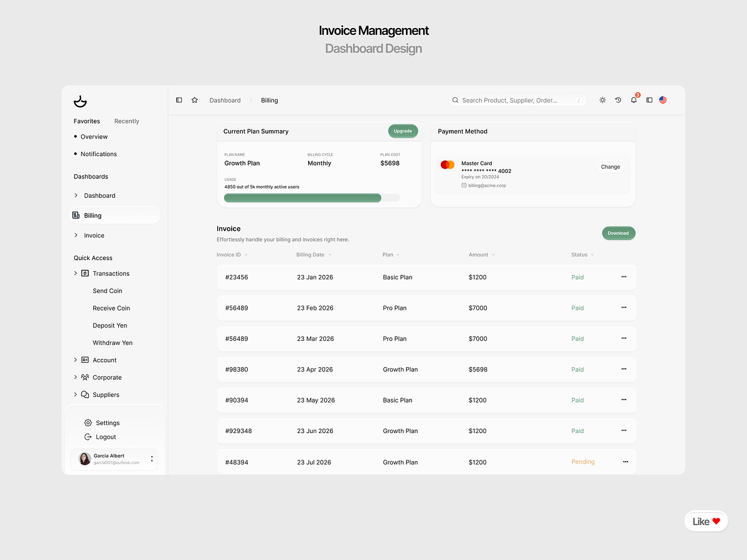Click the US flag language icon
Image resolution: width=747 pixels, height=560 pixels.
662,100
